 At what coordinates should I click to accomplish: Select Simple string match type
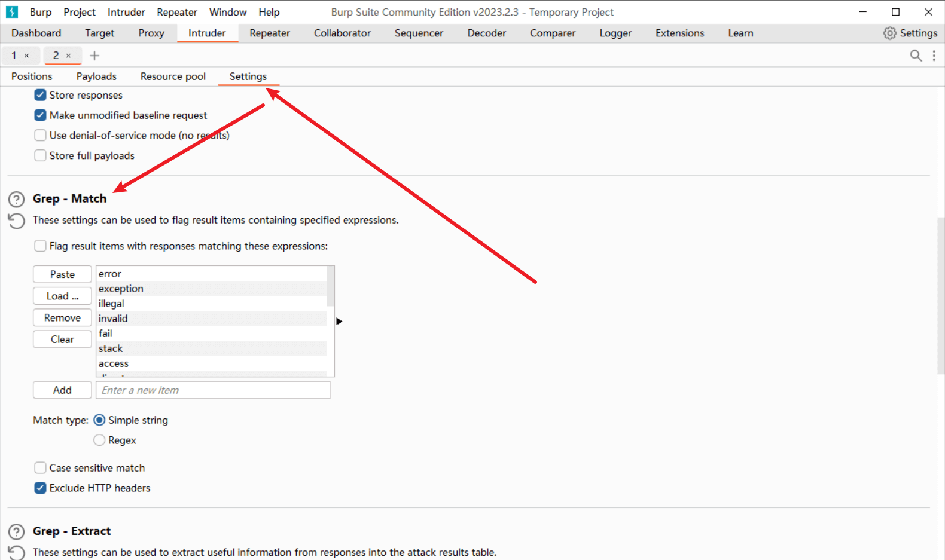click(99, 420)
